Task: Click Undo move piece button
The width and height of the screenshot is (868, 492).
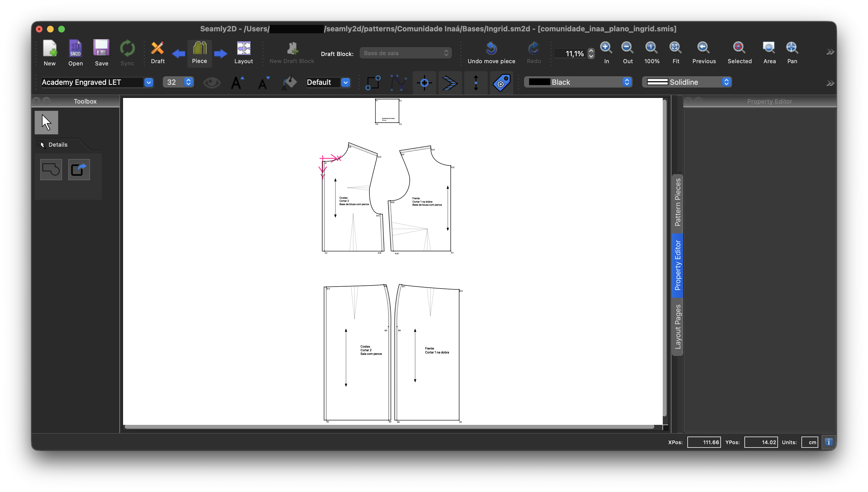Action: tap(491, 52)
